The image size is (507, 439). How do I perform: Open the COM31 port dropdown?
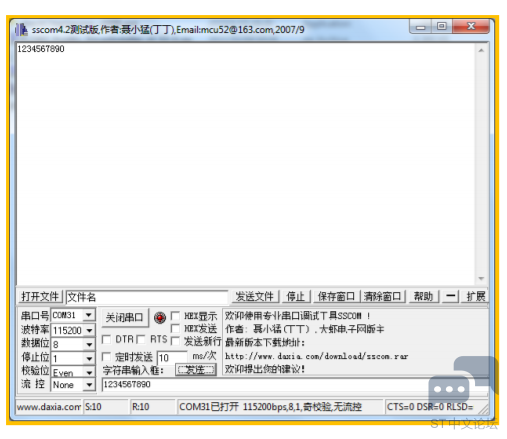click(x=89, y=315)
